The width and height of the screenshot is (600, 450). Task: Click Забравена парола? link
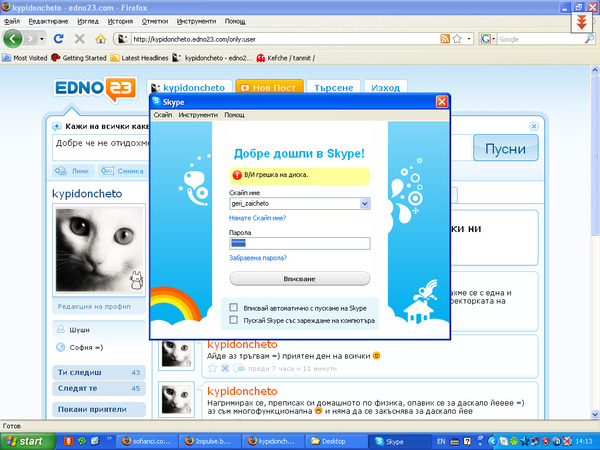(258, 258)
